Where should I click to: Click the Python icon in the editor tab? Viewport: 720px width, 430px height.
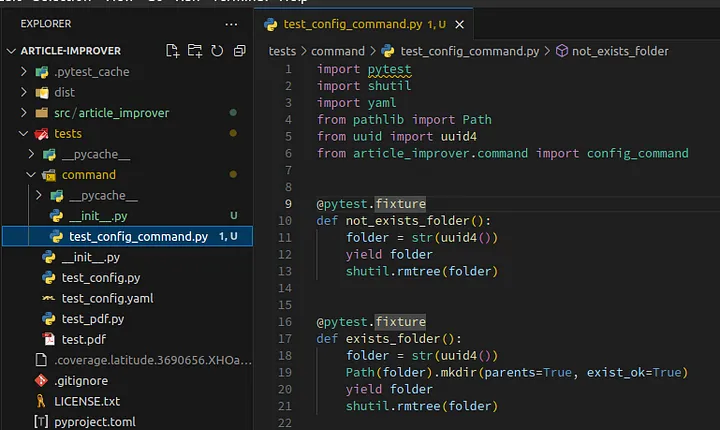click(x=270, y=24)
